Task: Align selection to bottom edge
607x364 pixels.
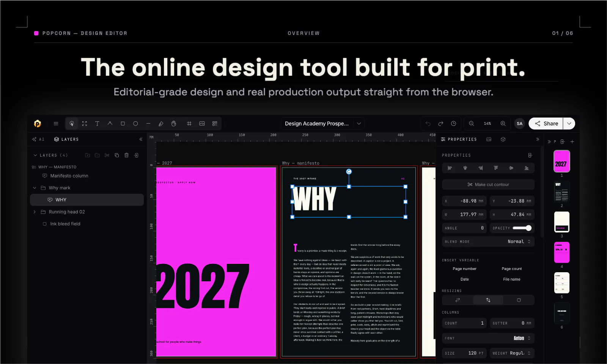Action: 527,168
